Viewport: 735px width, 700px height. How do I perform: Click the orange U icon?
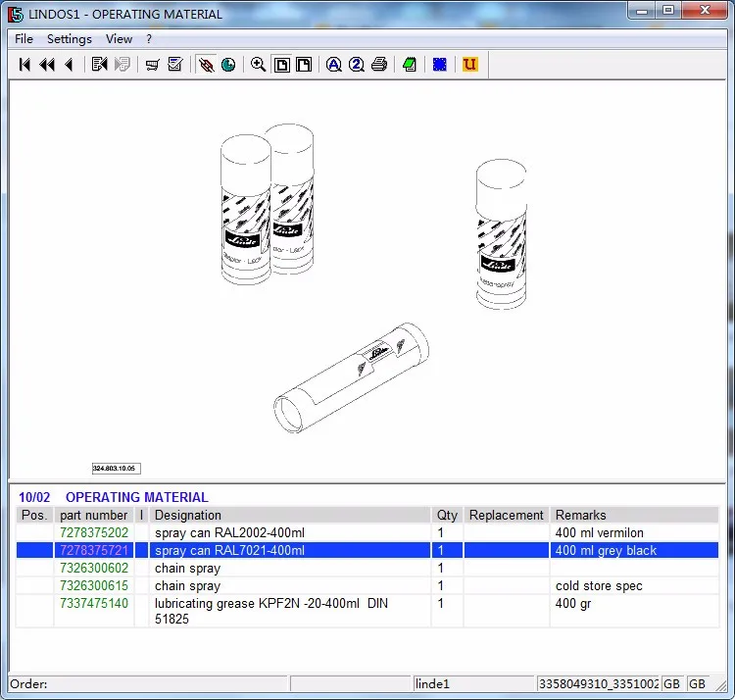[469, 65]
